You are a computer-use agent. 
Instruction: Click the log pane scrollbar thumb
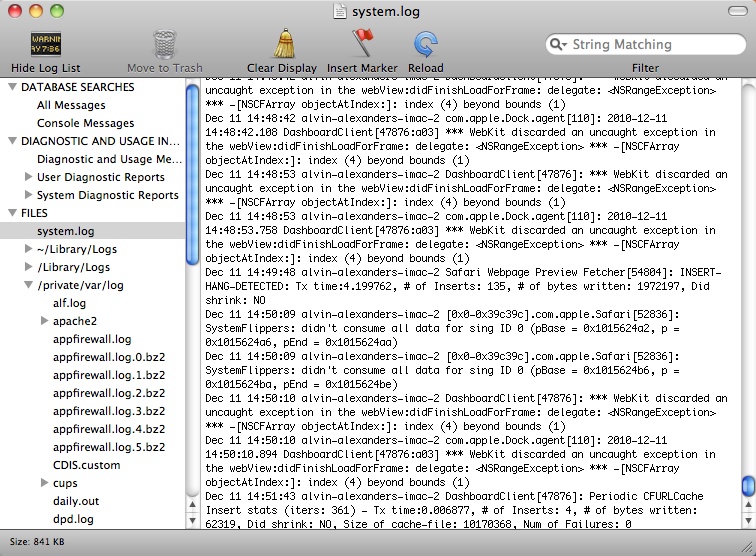[x=748, y=486]
